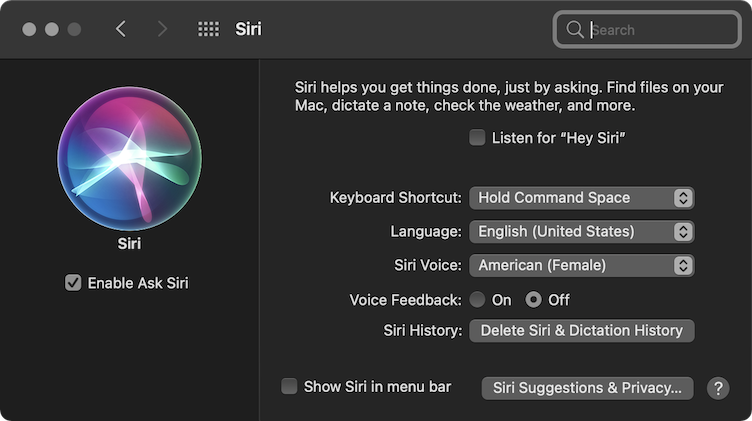Click Delete Siri & Dictation History
752x421 pixels.
pos(581,330)
